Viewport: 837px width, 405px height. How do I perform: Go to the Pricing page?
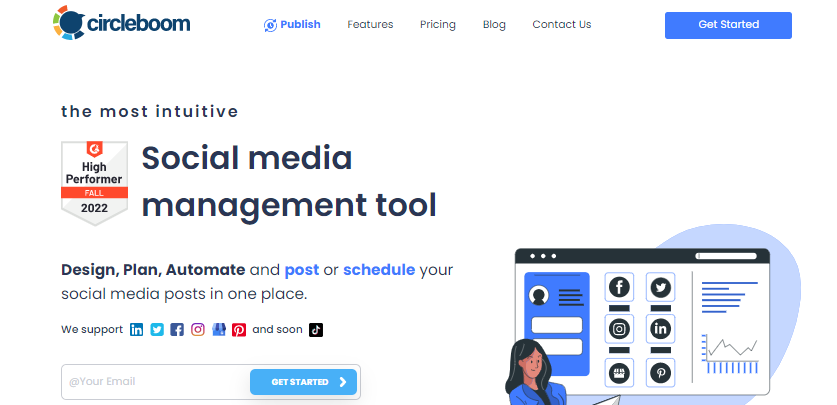tap(438, 25)
